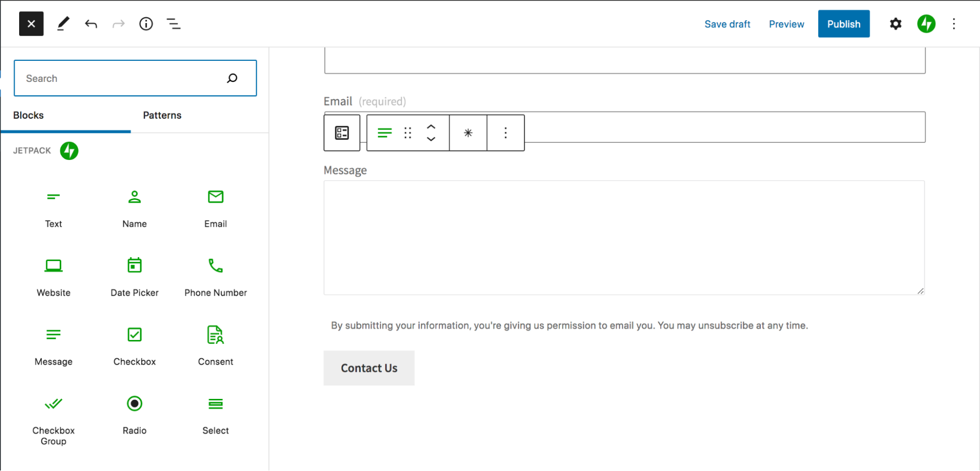Image resolution: width=980 pixels, height=471 pixels.
Task: Switch to the Patterns tab
Action: pos(162,115)
